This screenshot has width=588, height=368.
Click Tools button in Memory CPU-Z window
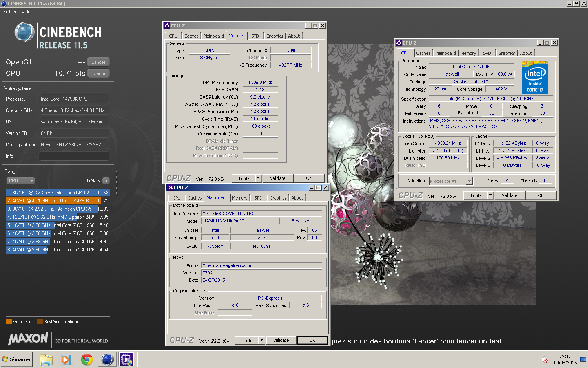(244, 179)
